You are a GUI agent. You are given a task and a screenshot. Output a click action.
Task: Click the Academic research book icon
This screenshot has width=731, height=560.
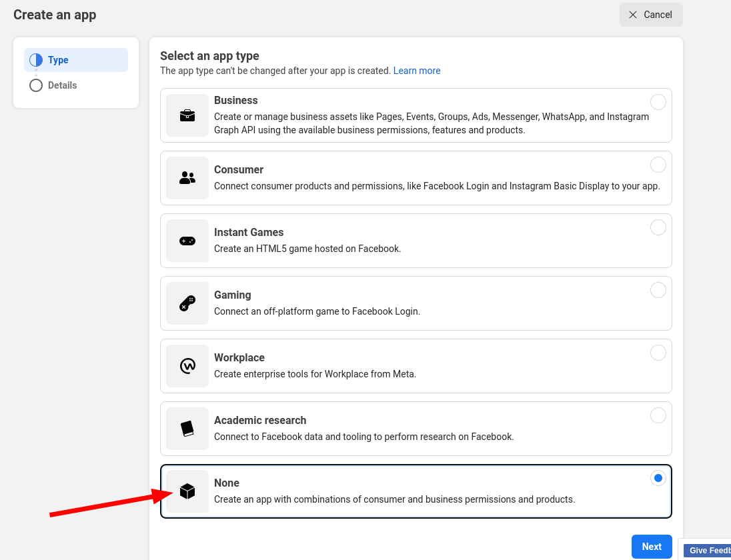187,429
